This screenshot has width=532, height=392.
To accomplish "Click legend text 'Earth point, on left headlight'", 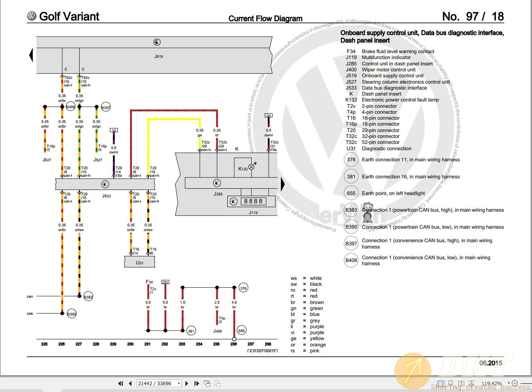I will click(393, 193).
